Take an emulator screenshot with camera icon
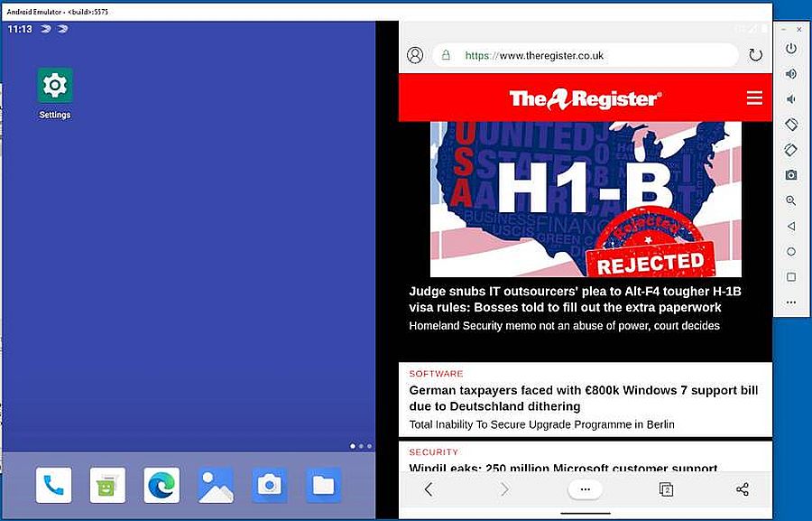Image resolution: width=812 pixels, height=521 pixels. (x=790, y=175)
